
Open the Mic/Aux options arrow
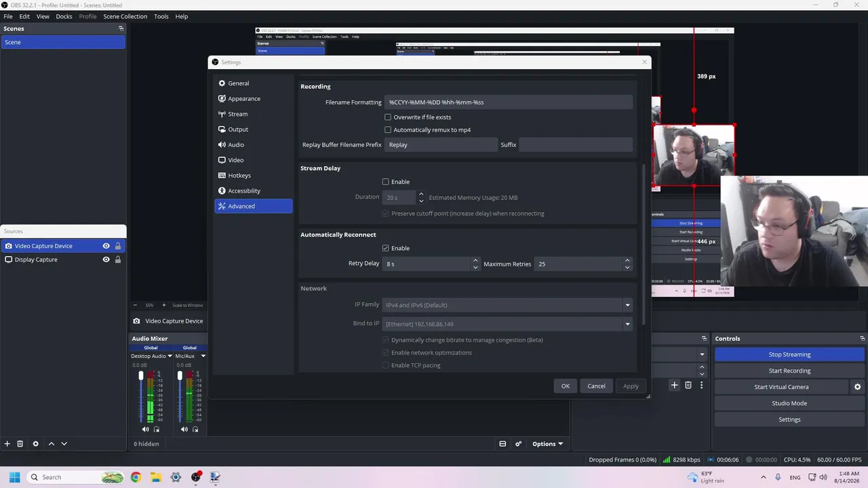coord(203,356)
